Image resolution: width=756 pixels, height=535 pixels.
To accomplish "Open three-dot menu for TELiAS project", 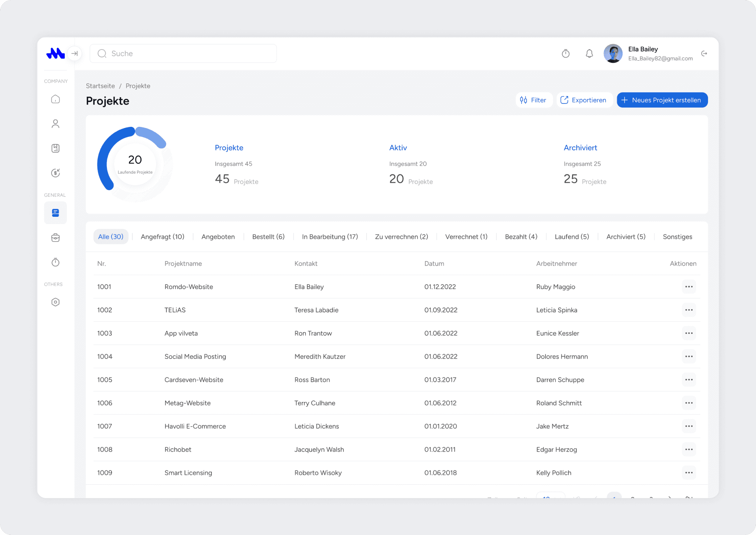I will pos(689,310).
